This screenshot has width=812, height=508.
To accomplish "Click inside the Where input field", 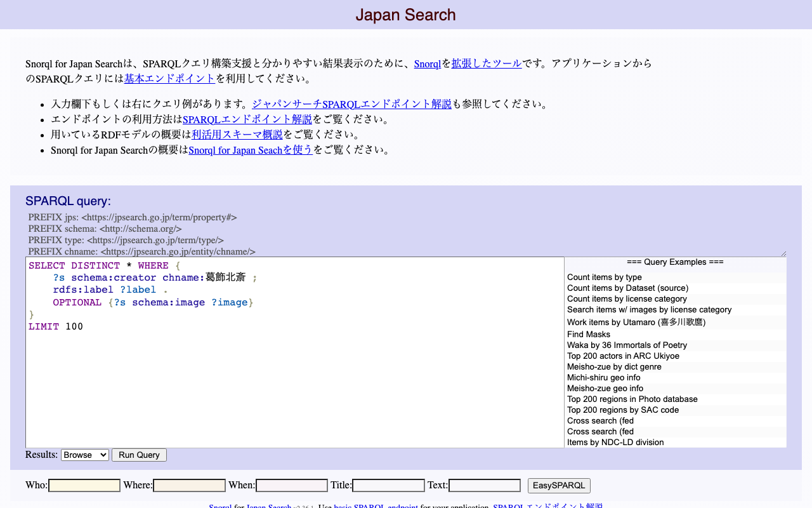I will click(x=188, y=485).
